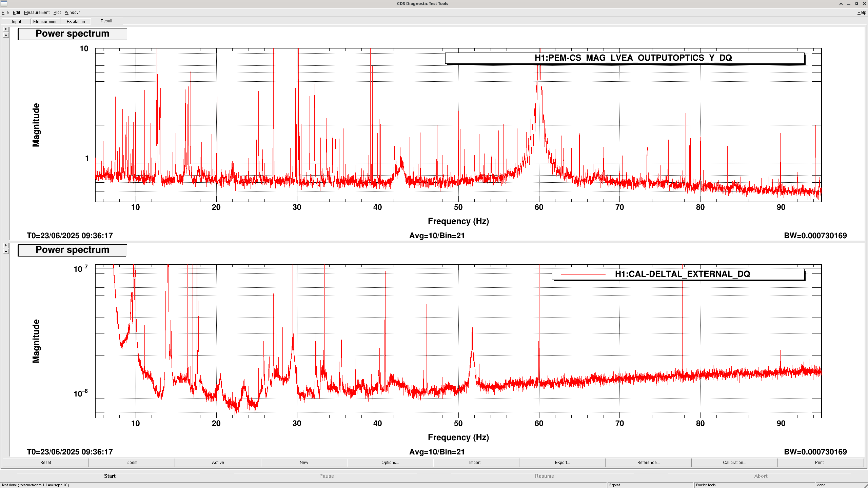Click the Test done status message
The width and height of the screenshot is (868, 488).
[35, 485]
